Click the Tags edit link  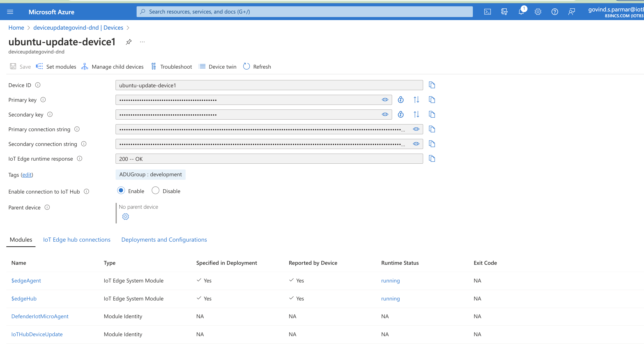[27, 175]
